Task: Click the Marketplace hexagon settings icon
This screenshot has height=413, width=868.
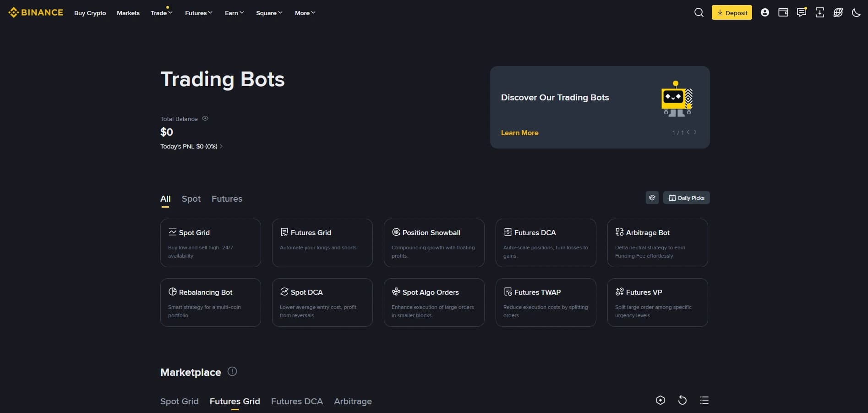Action: pyautogui.click(x=660, y=400)
